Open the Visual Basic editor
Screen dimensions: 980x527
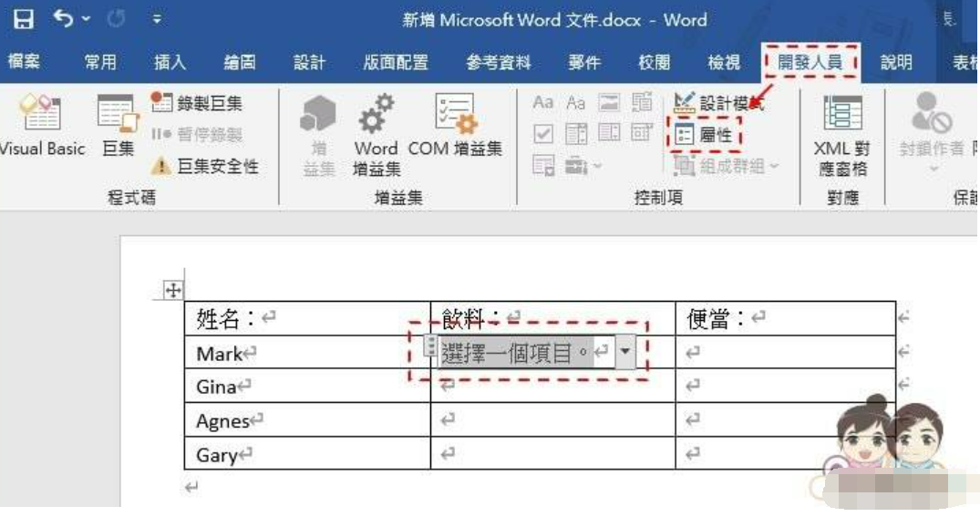pyautogui.click(x=41, y=128)
